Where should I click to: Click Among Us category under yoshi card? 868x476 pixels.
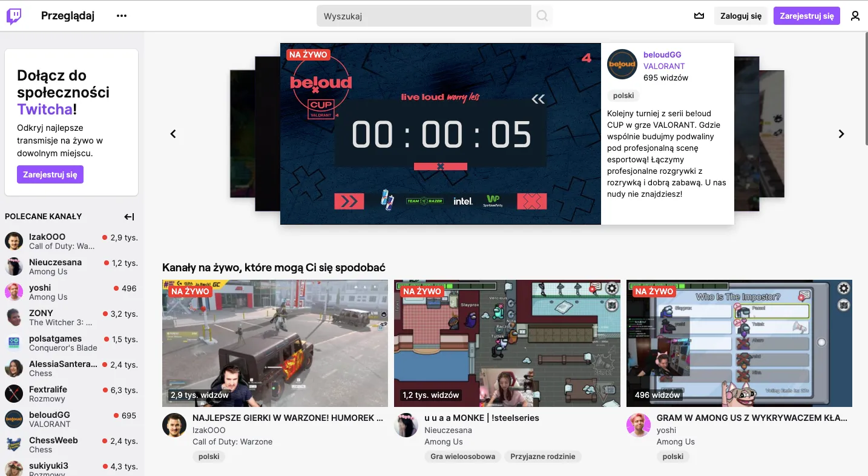[676, 441]
